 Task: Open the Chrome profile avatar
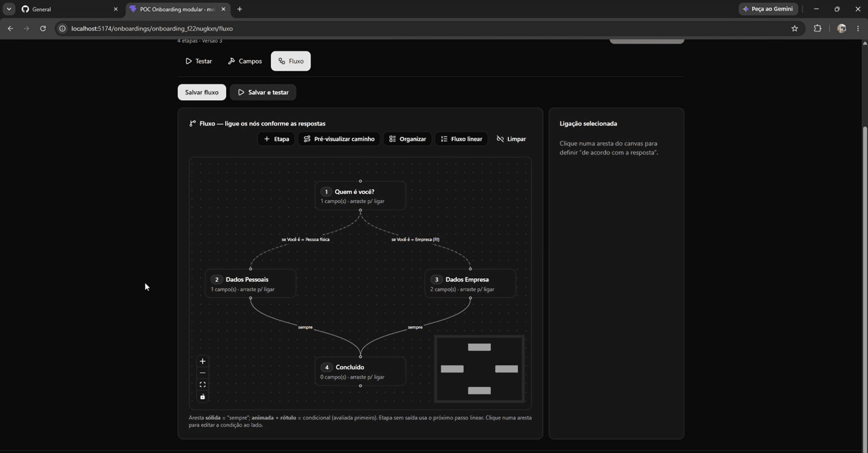[x=842, y=28]
